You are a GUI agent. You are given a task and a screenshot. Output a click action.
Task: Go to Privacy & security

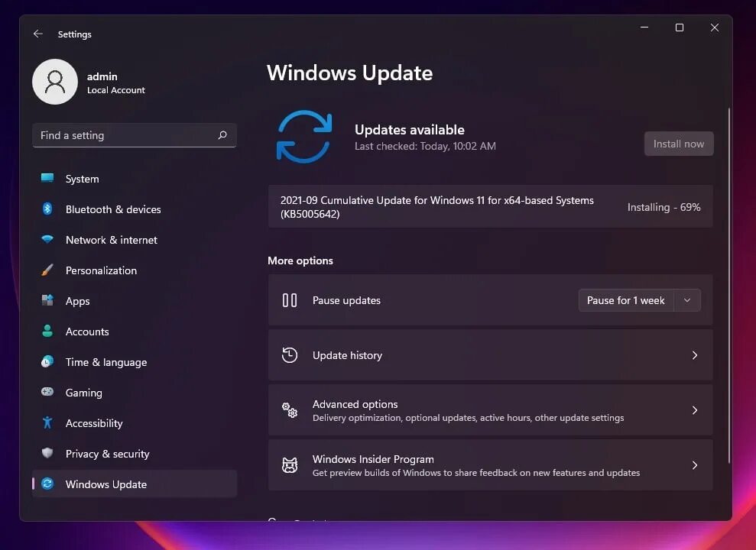point(135,454)
